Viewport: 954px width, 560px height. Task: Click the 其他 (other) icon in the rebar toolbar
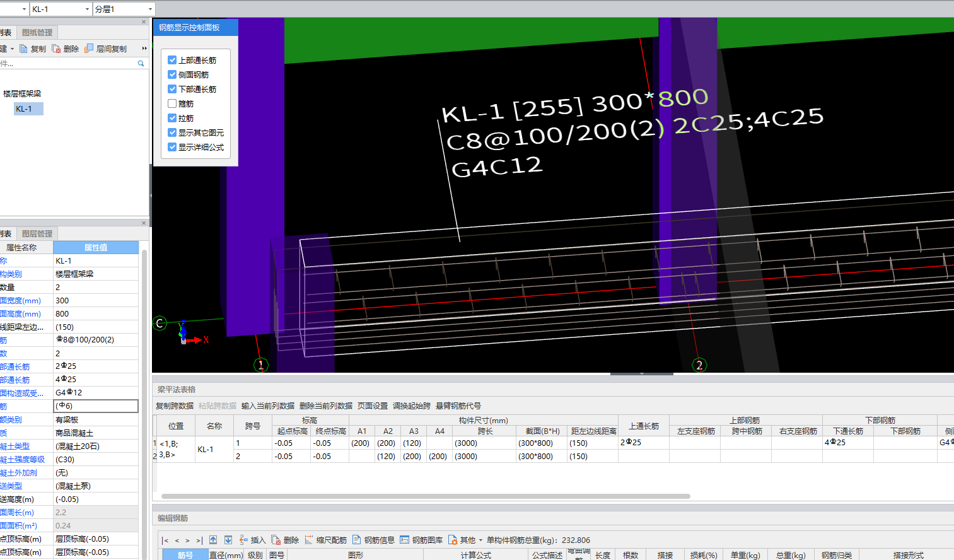coord(453,540)
